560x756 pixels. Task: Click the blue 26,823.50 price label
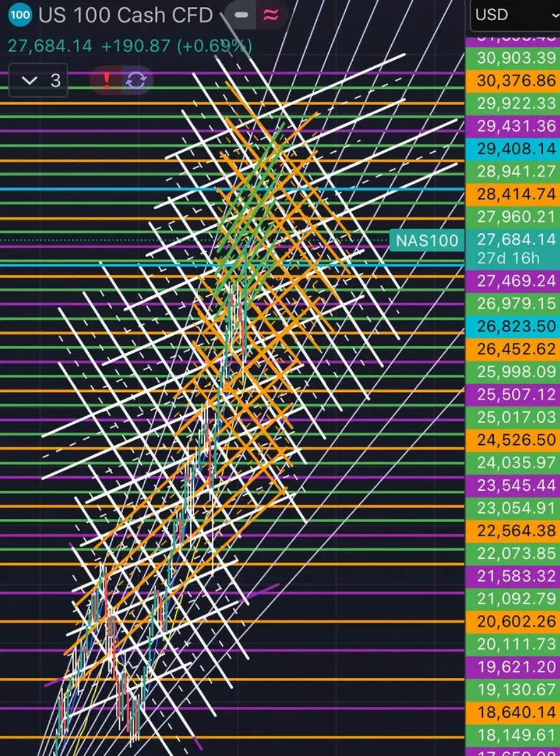pos(512,326)
